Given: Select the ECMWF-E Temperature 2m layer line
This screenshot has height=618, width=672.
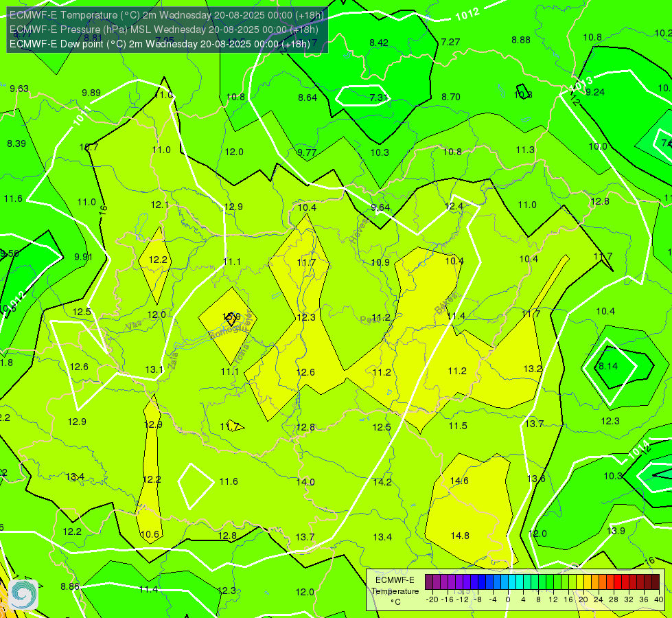Looking at the screenshot, I should 167,15.
